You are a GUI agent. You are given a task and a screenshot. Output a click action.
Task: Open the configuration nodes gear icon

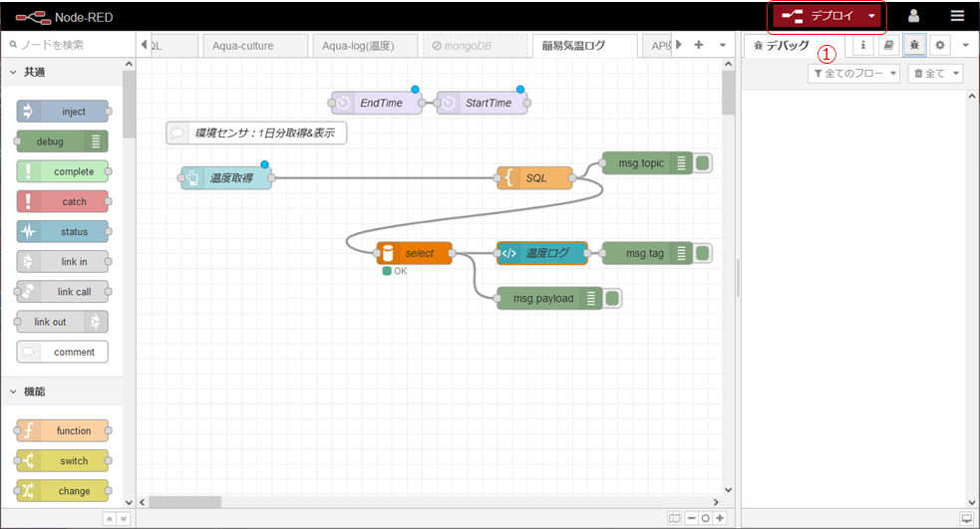(x=940, y=46)
